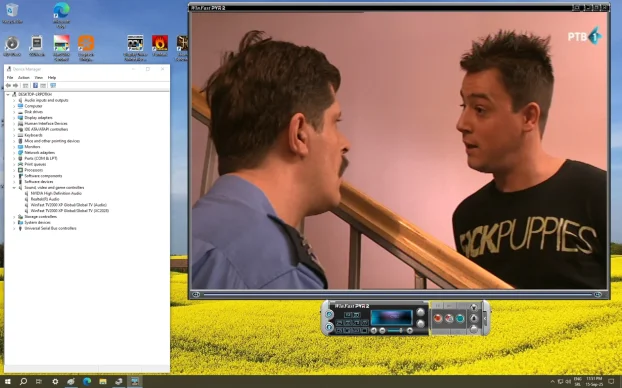The width and height of the screenshot is (622, 388).
Task: Open File Explorer from the taskbar
Action: click(x=103, y=382)
